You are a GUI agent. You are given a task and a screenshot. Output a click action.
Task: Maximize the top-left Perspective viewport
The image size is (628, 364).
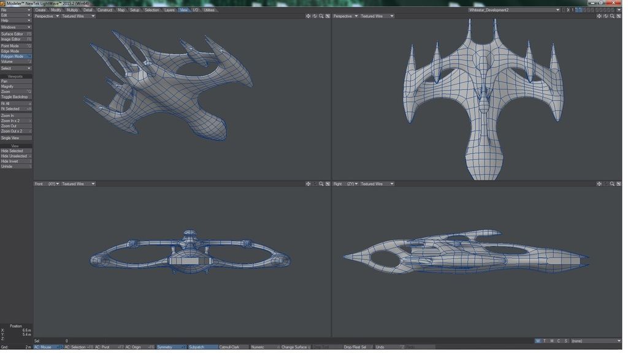point(327,16)
